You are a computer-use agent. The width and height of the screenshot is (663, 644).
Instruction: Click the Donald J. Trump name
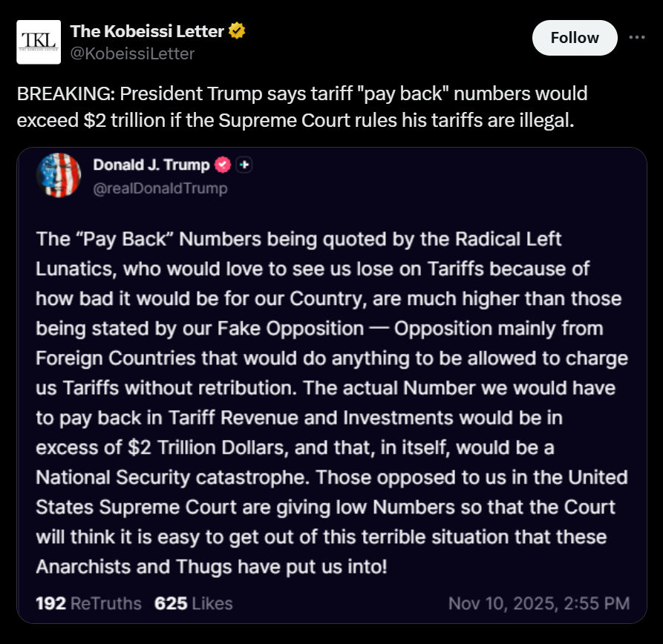[x=151, y=165]
